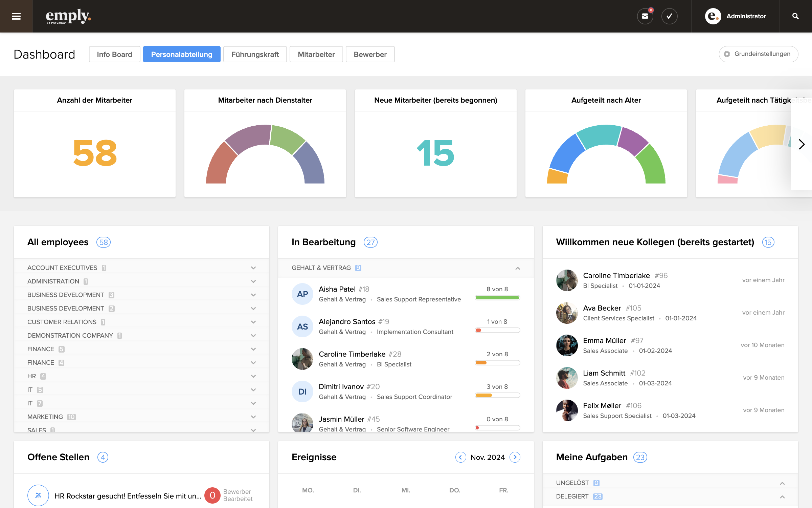Switch to the Führungskraft tab

coord(255,54)
